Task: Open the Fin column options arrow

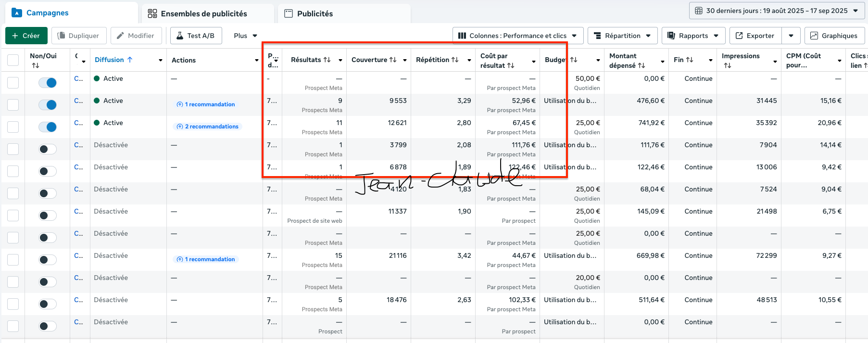Action: [x=711, y=60]
